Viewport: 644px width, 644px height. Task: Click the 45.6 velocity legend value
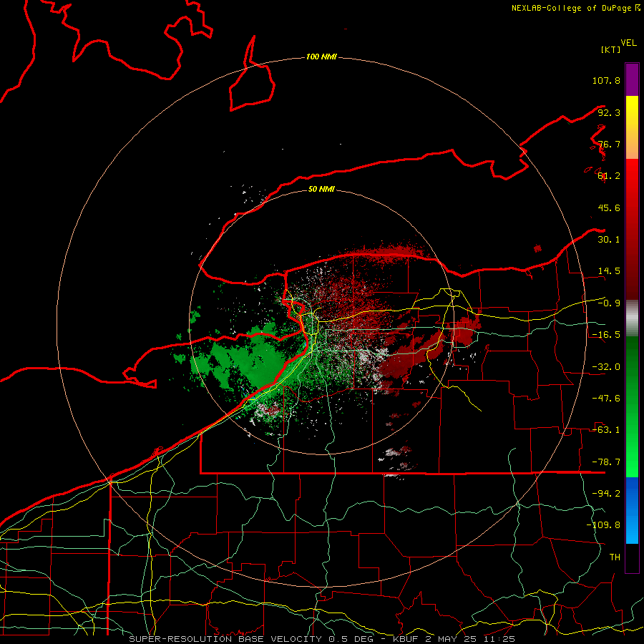click(x=609, y=208)
